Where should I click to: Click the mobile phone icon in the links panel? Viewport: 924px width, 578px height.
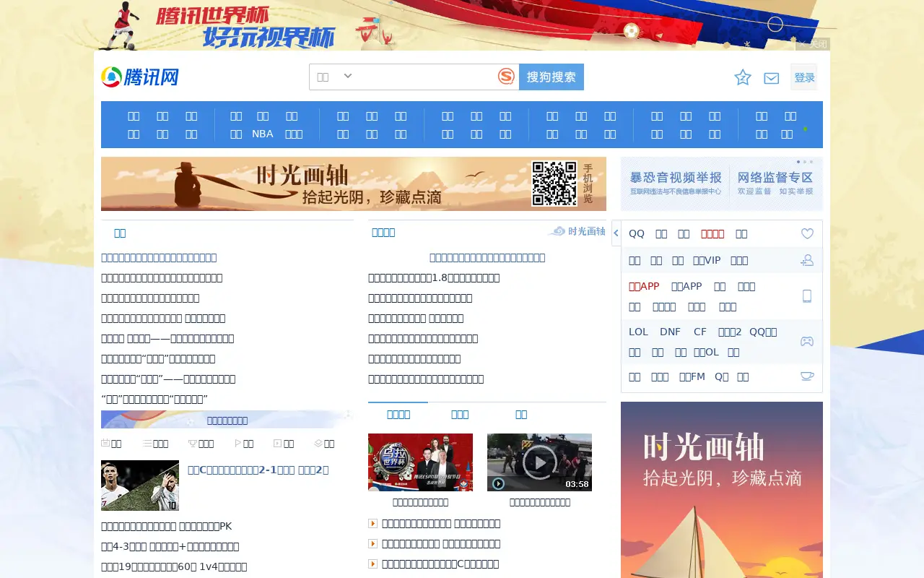click(807, 296)
